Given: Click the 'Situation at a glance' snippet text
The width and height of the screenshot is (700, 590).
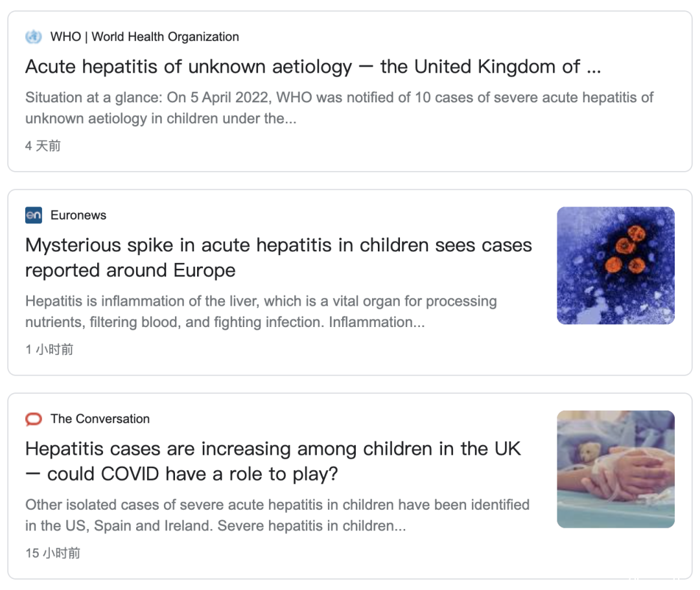Looking at the screenshot, I should [339, 108].
